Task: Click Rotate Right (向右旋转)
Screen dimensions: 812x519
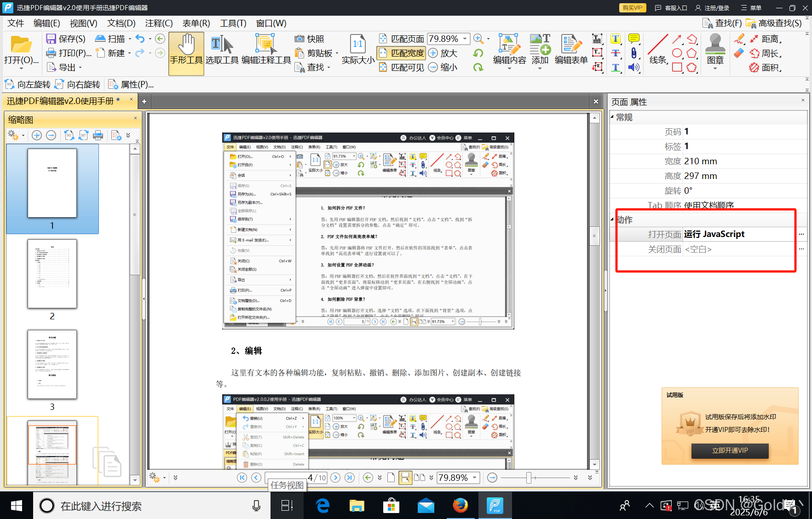Action: pos(77,85)
